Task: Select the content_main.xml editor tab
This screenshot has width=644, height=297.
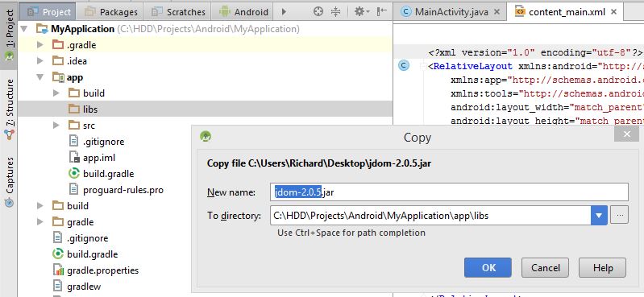Action: [565, 12]
